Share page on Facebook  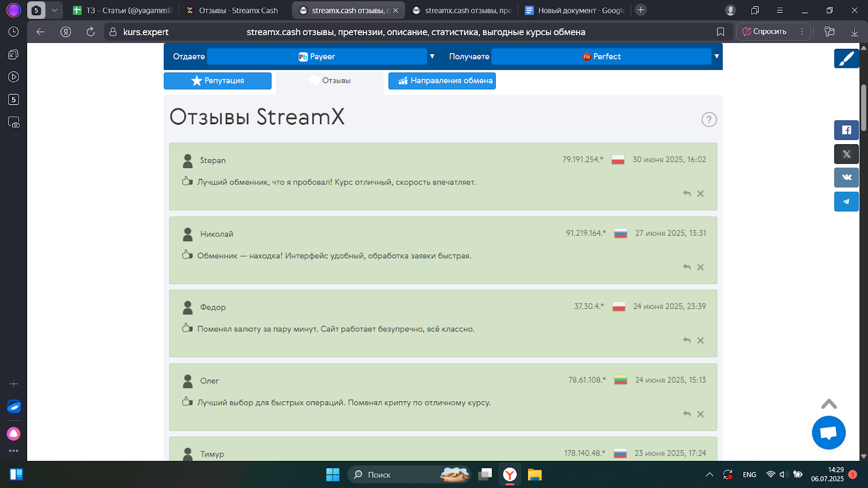click(846, 130)
